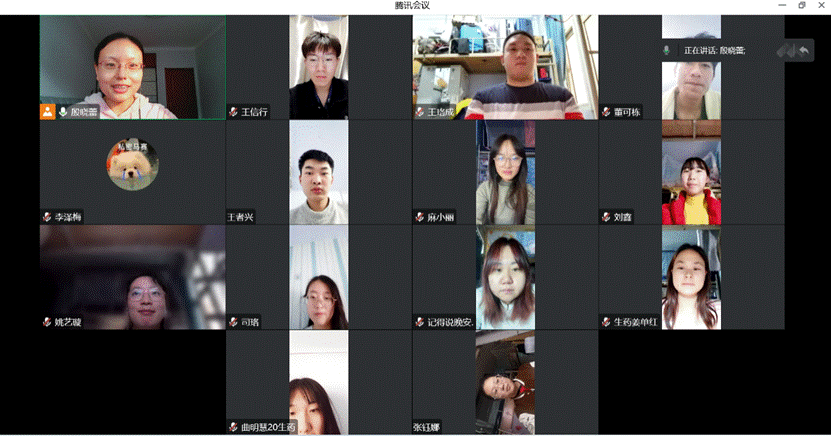831x436 pixels.
Task: Click the back arrow on the speaker bar
Action: 804,50
